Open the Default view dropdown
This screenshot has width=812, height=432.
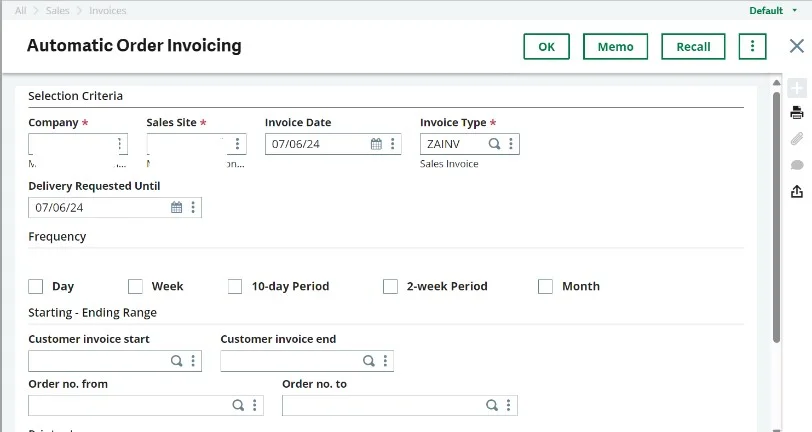pos(773,10)
